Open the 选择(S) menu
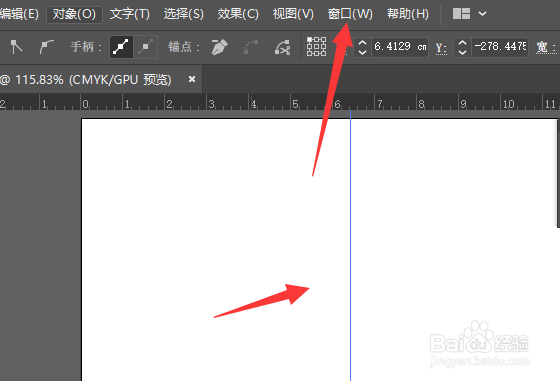 coord(184,14)
